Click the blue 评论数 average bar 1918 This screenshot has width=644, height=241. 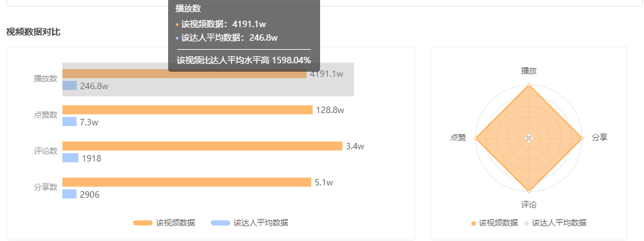pyautogui.click(x=70, y=158)
